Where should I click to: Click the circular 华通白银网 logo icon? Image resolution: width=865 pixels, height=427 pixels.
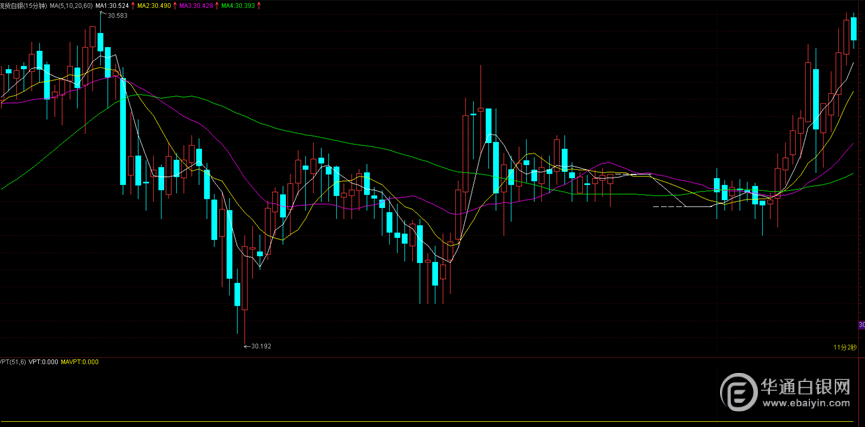[740, 392]
